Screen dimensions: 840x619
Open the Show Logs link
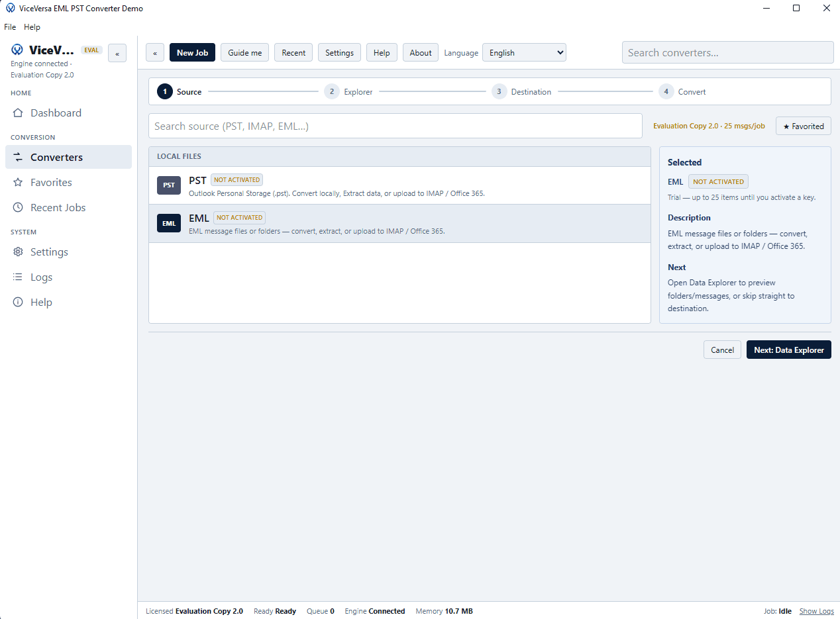[817, 612]
